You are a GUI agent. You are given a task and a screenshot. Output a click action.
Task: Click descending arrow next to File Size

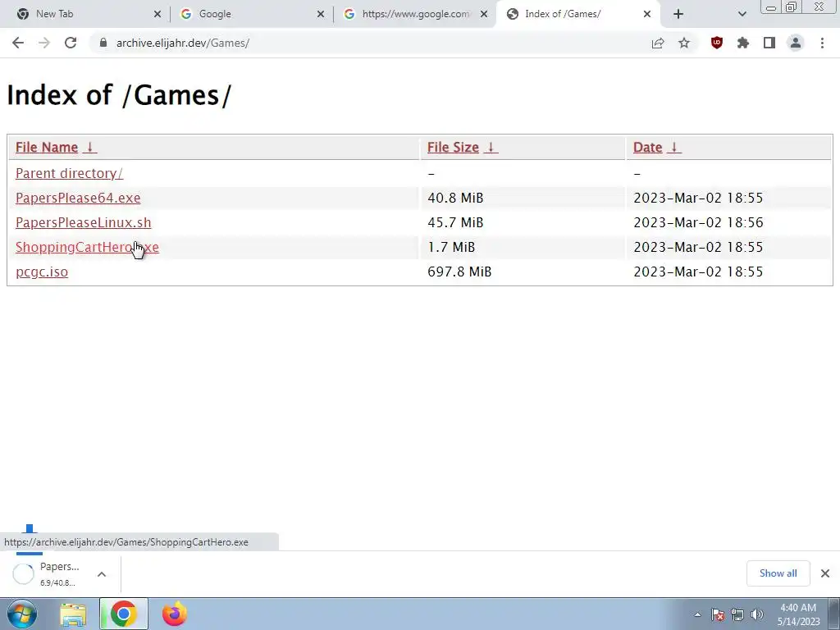491,148
